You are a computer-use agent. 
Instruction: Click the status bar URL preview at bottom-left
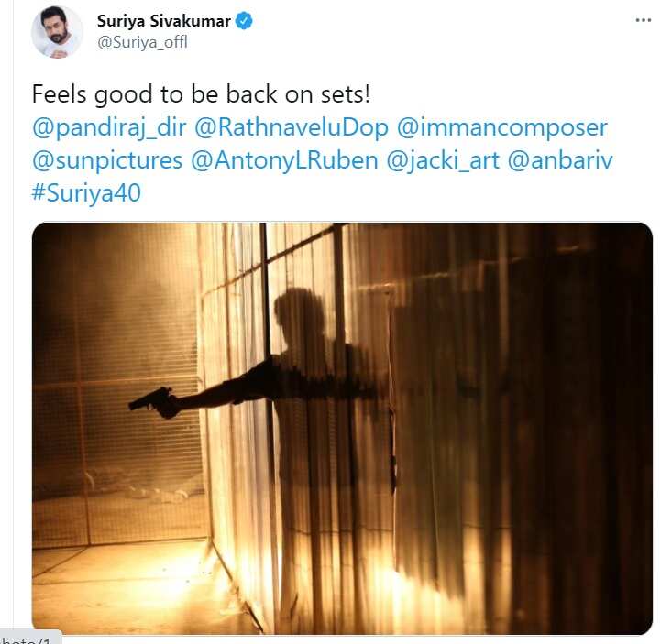[x=31, y=639]
